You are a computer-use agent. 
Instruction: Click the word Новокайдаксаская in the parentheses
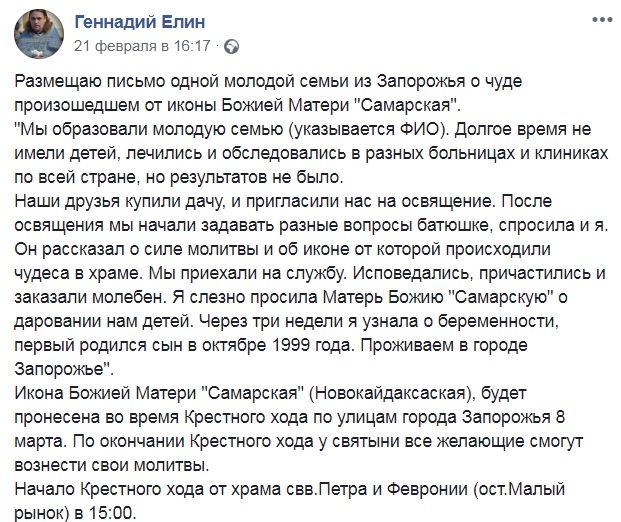[x=390, y=393]
